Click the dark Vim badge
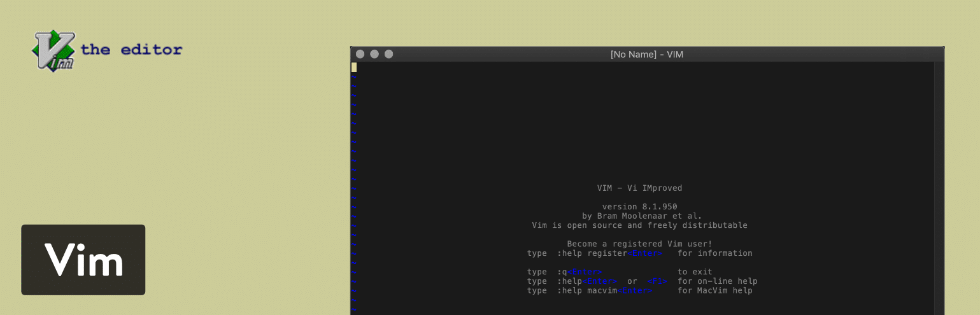This screenshot has width=980, height=315. tap(83, 260)
